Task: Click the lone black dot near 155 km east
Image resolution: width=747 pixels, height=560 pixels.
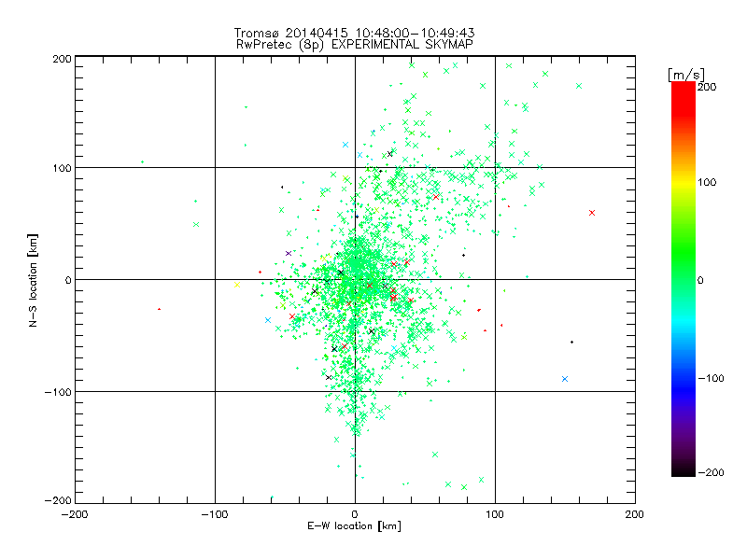Action: click(x=571, y=342)
